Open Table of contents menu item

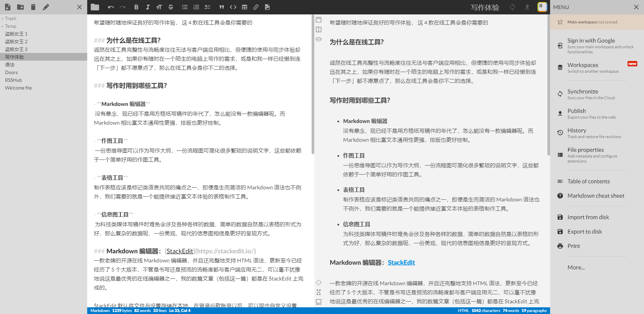(x=588, y=181)
